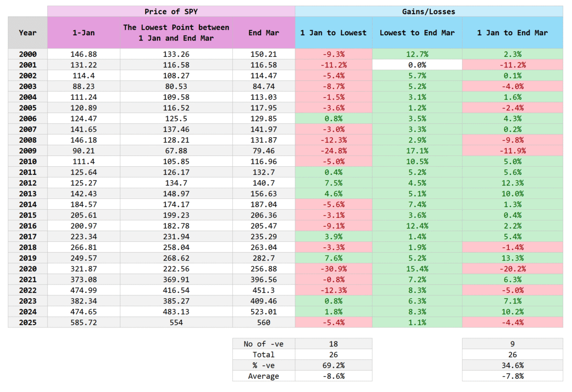Click the 0.0% white cell for 2001
Screen dimensions: 572x392
pos(417,65)
